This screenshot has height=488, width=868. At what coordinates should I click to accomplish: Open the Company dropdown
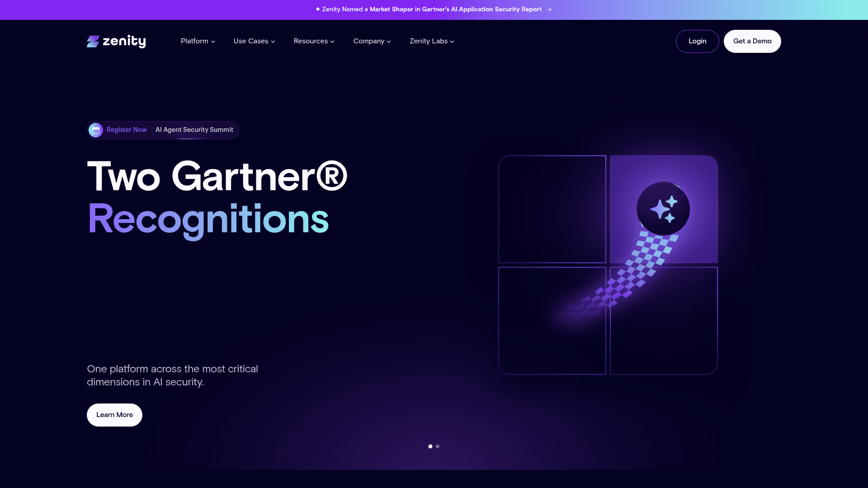click(x=372, y=41)
